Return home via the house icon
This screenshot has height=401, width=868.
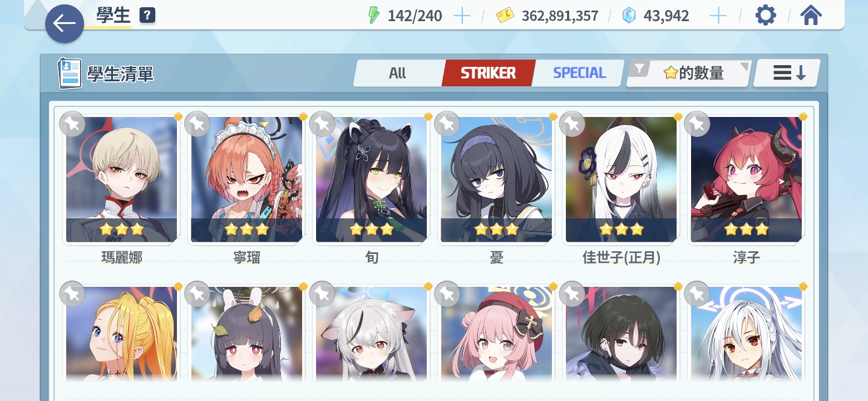click(811, 16)
